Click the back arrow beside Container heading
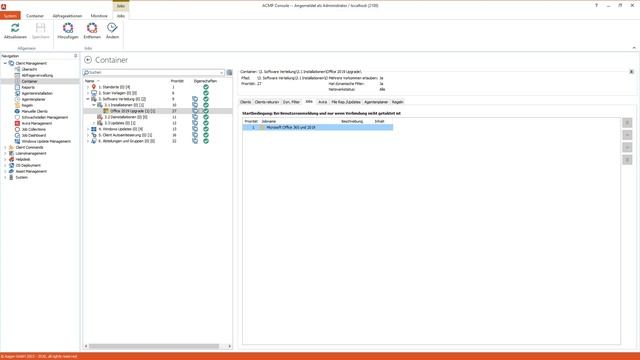Viewport: 640px width, 360px height. pyautogui.click(x=88, y=60)
